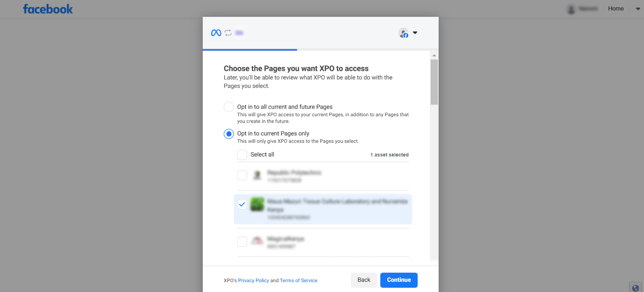This screenshot has height=292, width=644.
Task: Click the Back button
Action: coord(364,280)
